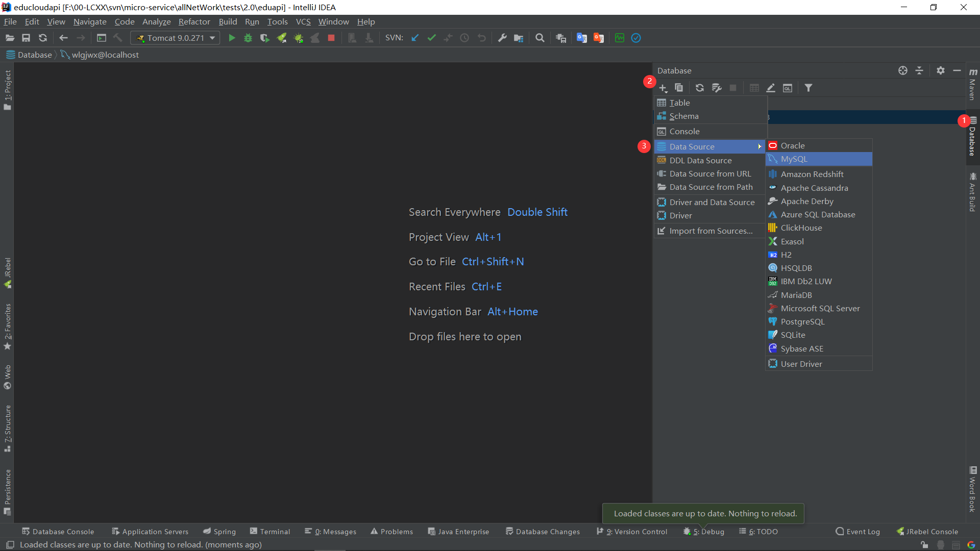Collapse all in Database panel

tap(919, 70)
